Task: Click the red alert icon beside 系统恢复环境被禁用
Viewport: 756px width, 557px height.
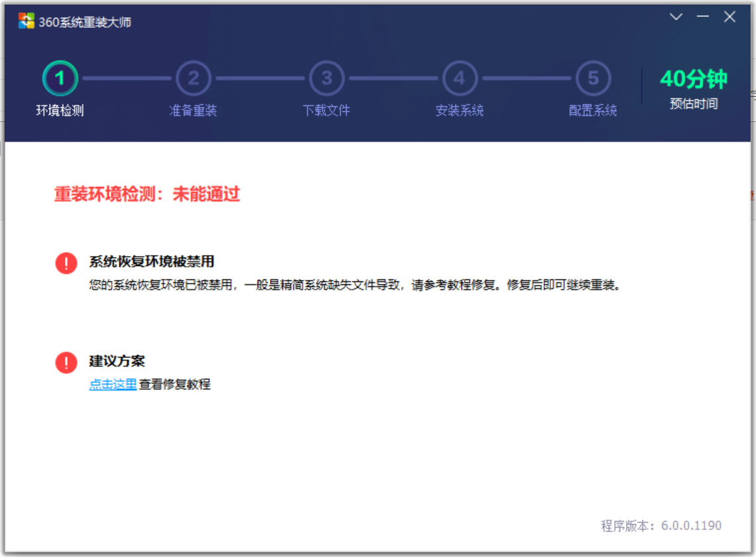Action: [x=66, y=263]
